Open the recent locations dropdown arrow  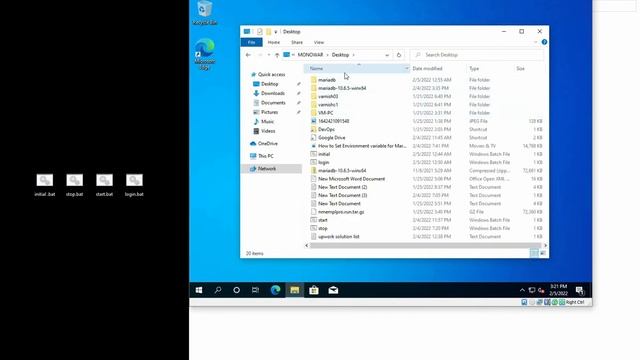269,55
